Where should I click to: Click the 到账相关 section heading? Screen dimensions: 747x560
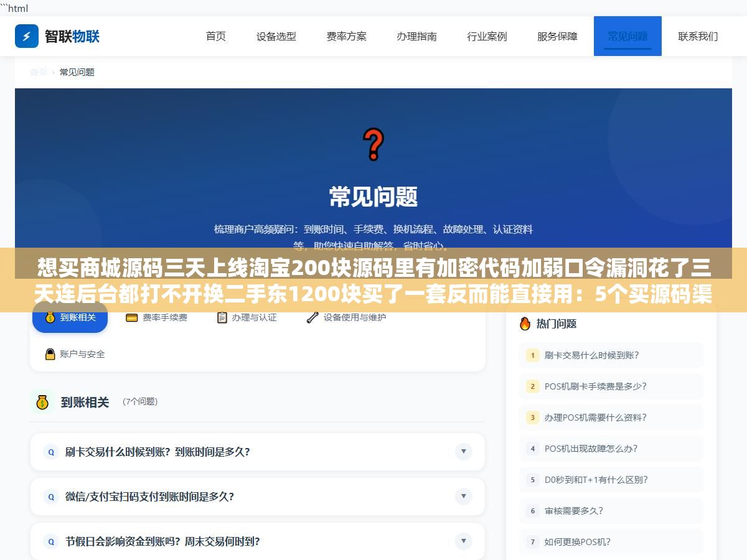pos(85,403)
